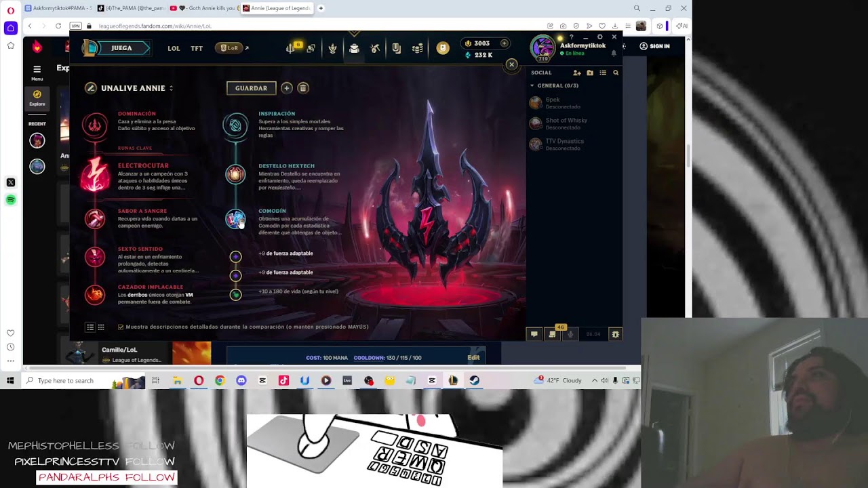Select the Comodín rune icon
The height and width of the screenshot is (488, 868).
tap(235, 219)
